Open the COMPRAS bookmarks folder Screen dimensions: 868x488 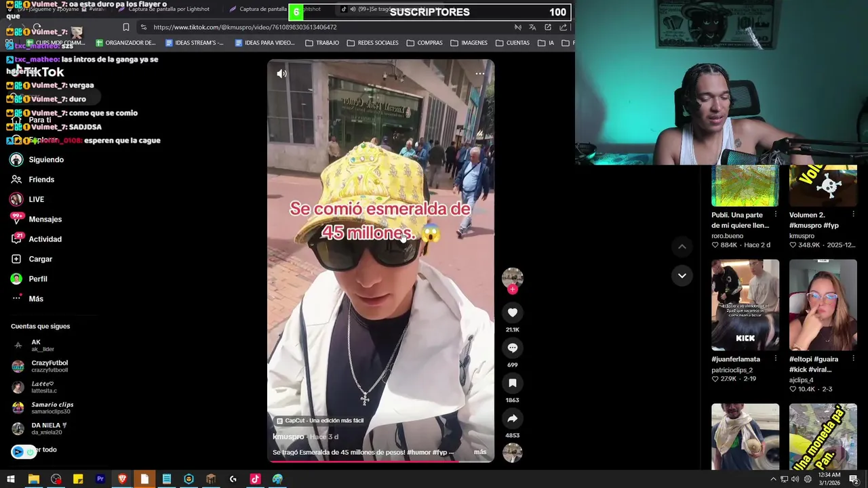425,43
